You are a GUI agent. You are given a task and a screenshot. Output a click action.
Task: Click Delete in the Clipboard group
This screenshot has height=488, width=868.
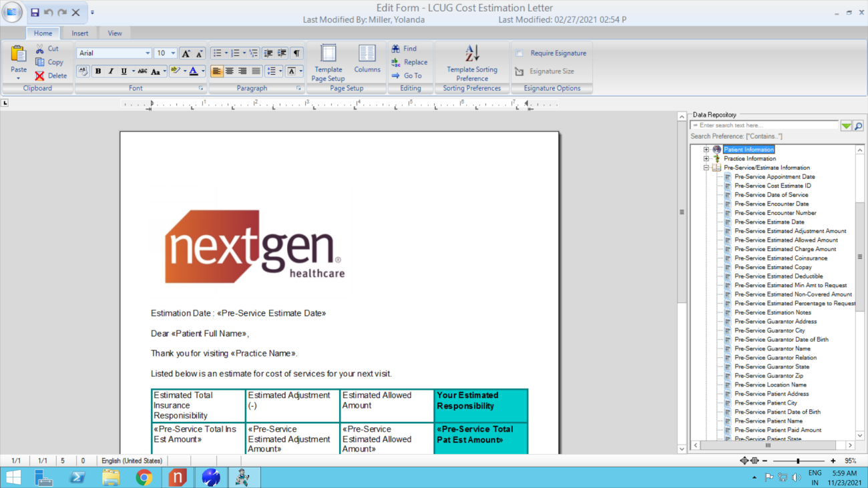coord(51,75)
